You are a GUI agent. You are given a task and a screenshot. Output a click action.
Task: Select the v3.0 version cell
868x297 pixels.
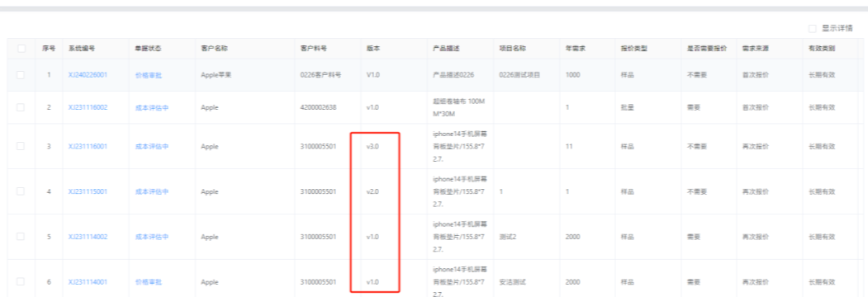373,147
